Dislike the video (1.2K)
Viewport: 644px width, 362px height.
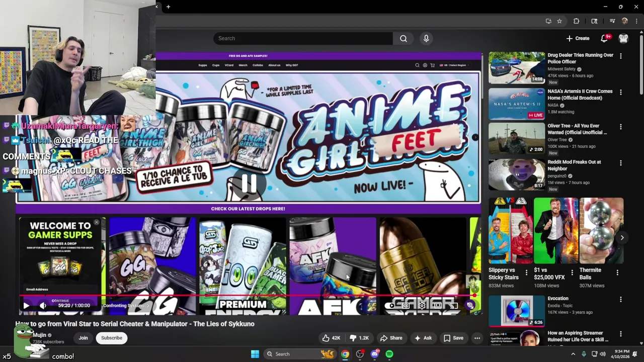coord(359,338)
